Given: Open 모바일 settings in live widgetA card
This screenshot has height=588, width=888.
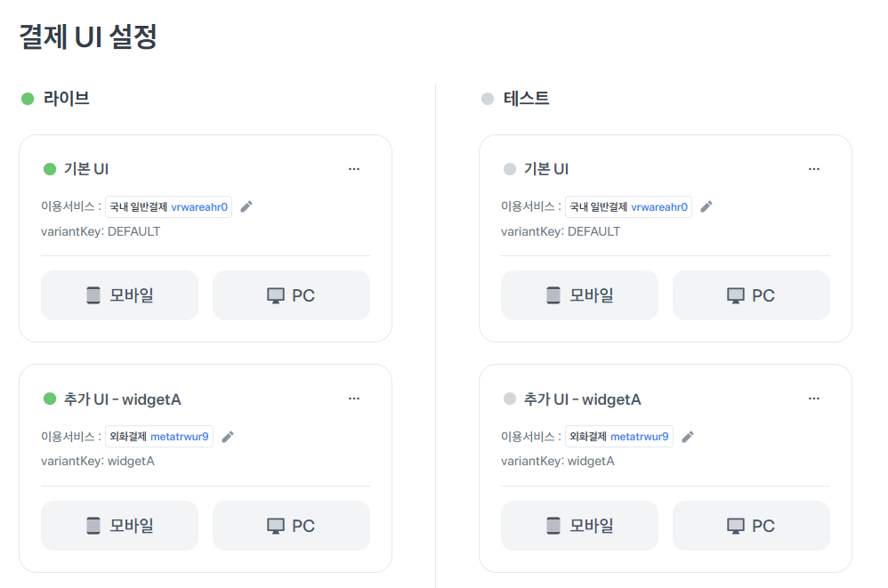Looking at the screenshot, I should (x=119, y=526).
